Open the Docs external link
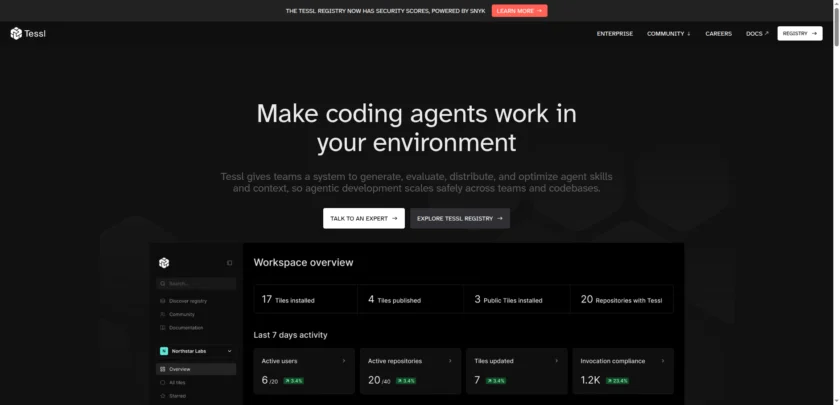This screenshot has height=405, width=840. click(757, 33)
